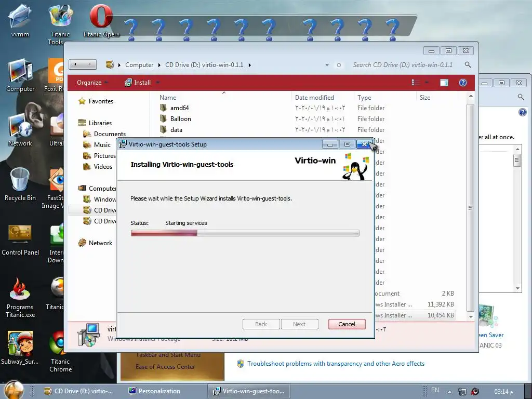The height and width of the screenshot is (399, 532).
Task: Click the taskbar clock 03:14
Action: [x=503, y=392]
